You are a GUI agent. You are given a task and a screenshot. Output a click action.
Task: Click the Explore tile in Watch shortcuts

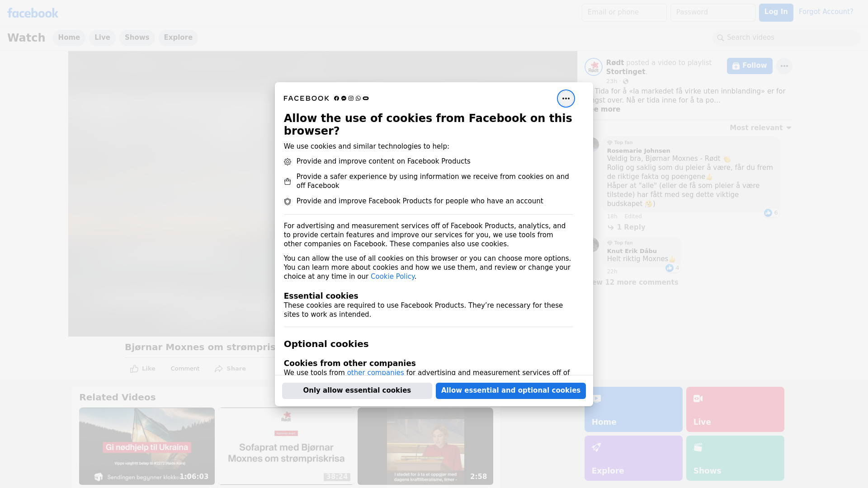tap(633, 458)
